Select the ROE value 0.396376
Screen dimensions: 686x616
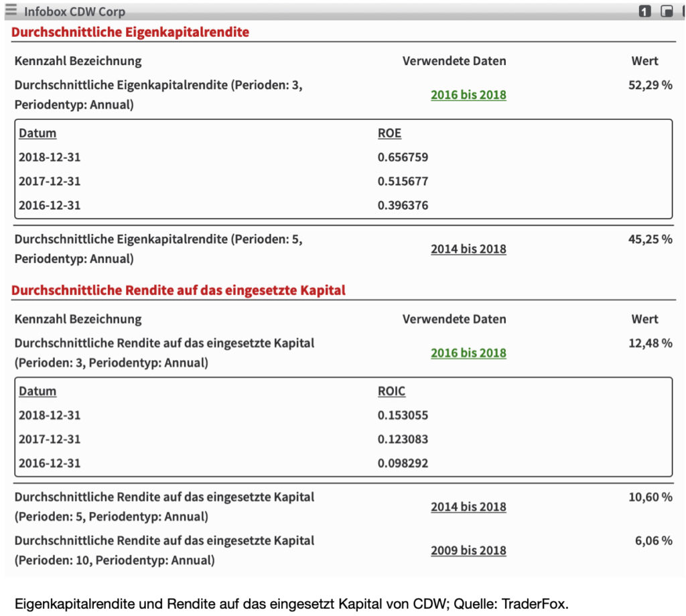(x=403, y=205)
